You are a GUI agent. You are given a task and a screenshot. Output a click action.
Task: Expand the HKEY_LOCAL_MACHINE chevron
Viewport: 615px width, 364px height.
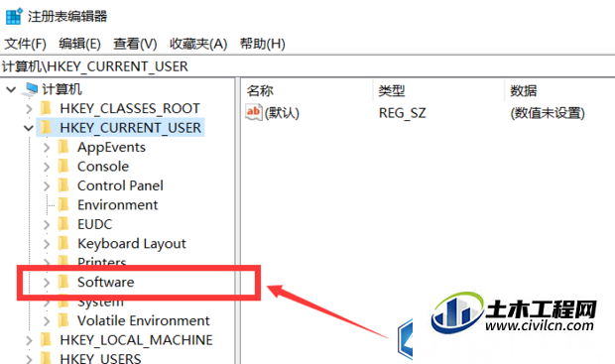pyautogui.click(x=29, y=340)
